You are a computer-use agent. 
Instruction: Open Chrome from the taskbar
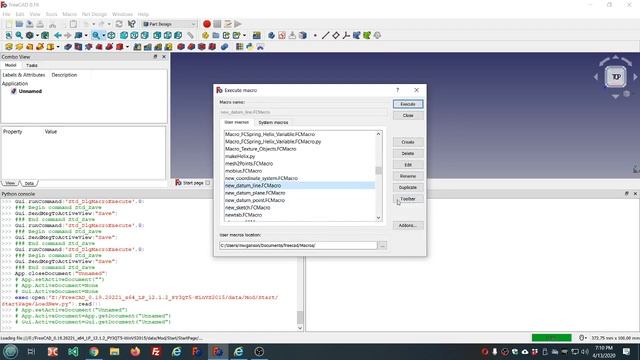coord(94,351)
